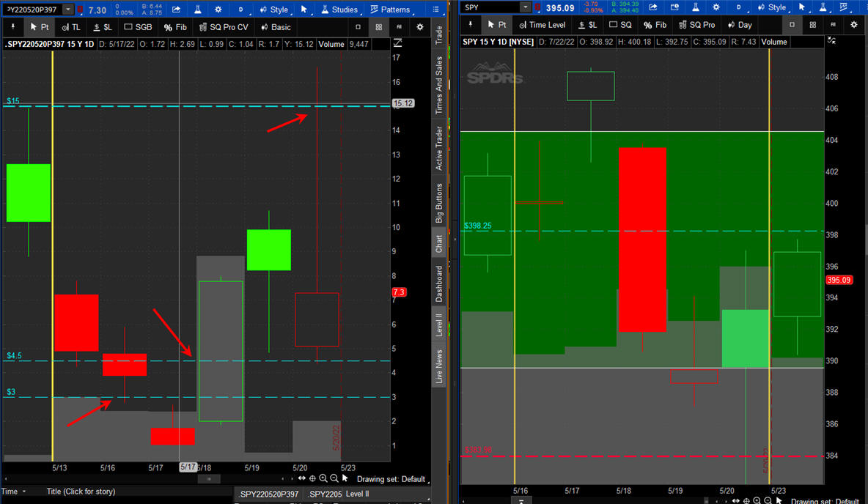Apply Basic style preset
This screenshot has height=504, width=868.
point(276,26)
